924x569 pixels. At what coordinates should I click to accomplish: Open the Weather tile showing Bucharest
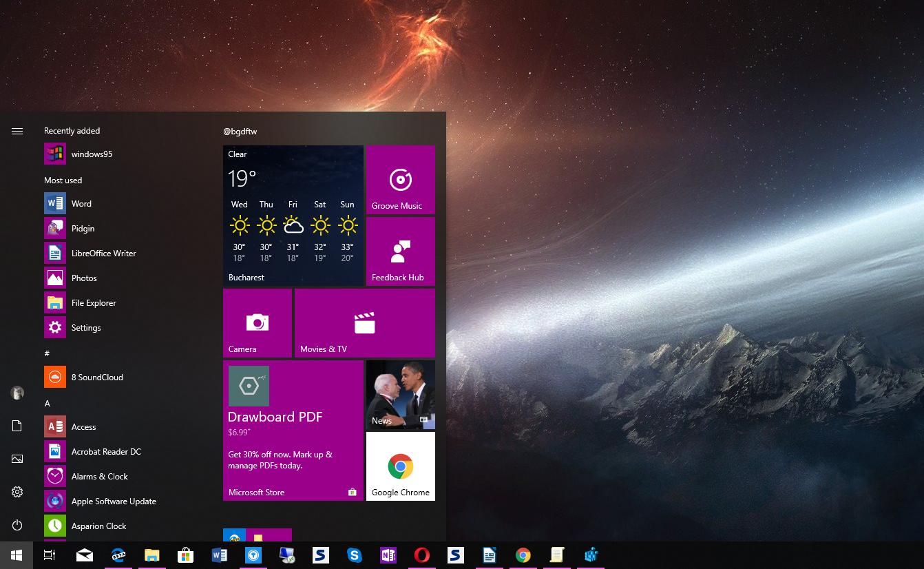click(293, 216)
